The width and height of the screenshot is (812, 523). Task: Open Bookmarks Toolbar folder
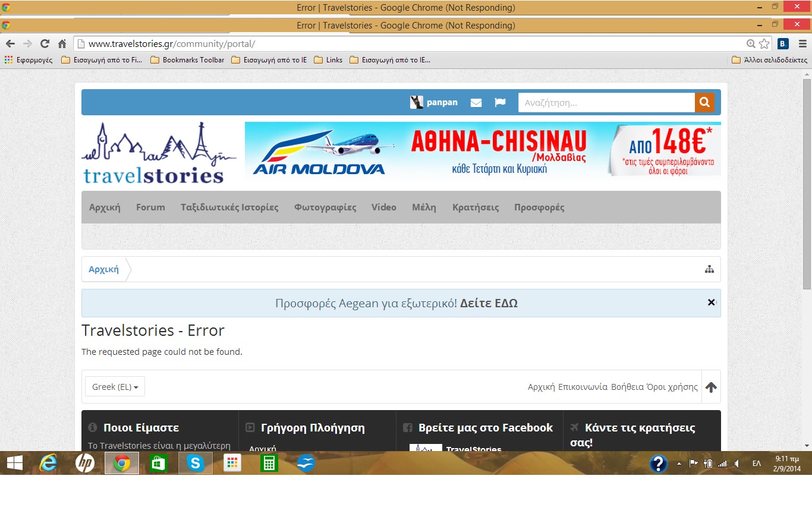(x=188, y=60)
